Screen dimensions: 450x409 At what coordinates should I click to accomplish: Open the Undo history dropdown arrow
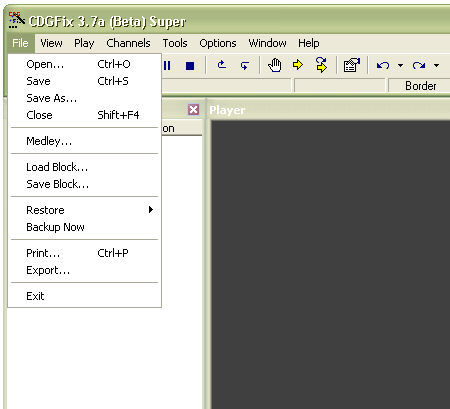(x=401, y=66)
